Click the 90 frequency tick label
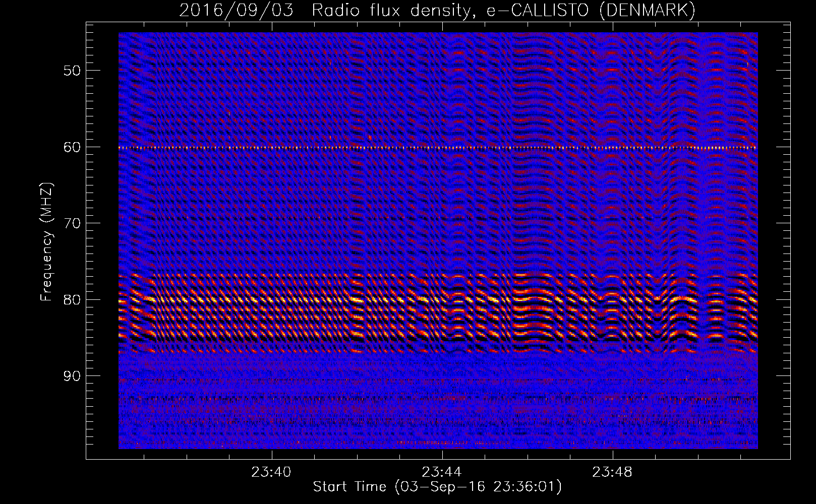This screenshot has height=504, width=816. pos(72,376)
